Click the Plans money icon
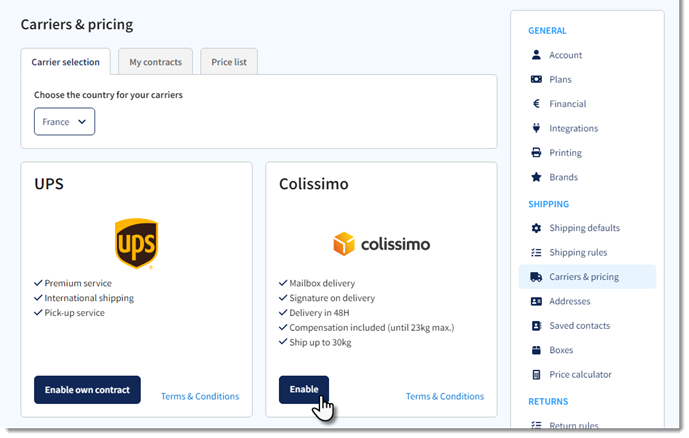 [x=536, y=80]
